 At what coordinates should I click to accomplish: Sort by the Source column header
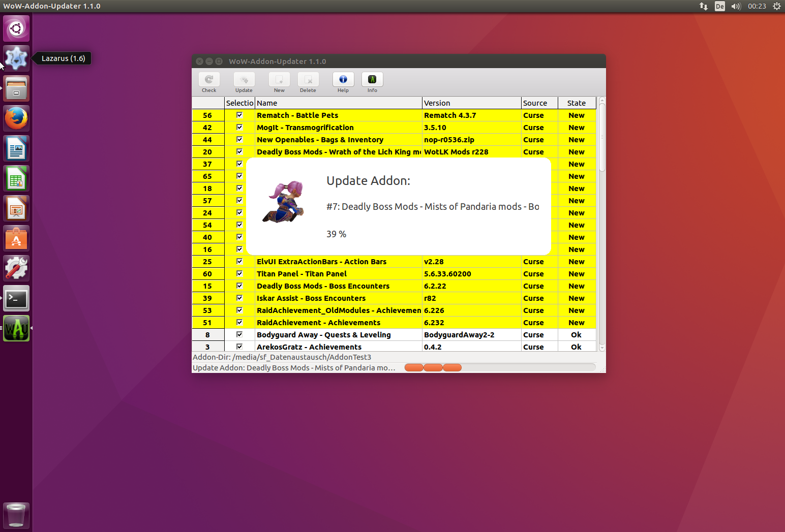[539, 103]
